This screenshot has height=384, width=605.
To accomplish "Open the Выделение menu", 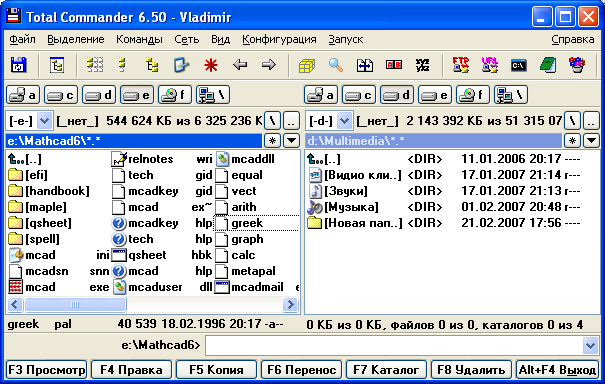I will (x=76, y=39).
